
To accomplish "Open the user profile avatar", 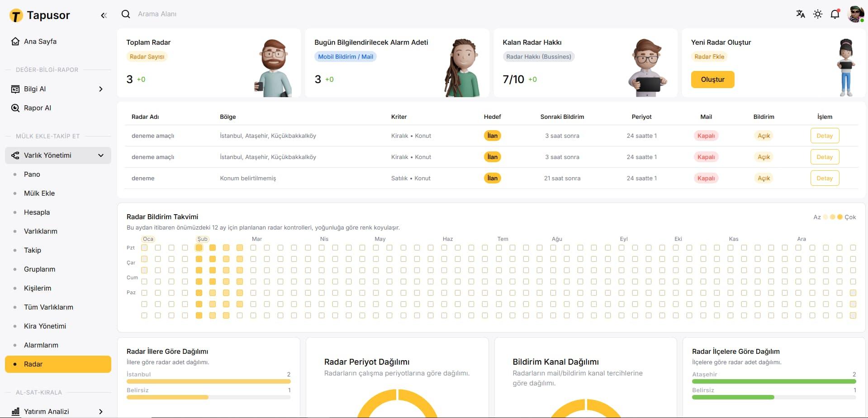I will tap(855, 14).
